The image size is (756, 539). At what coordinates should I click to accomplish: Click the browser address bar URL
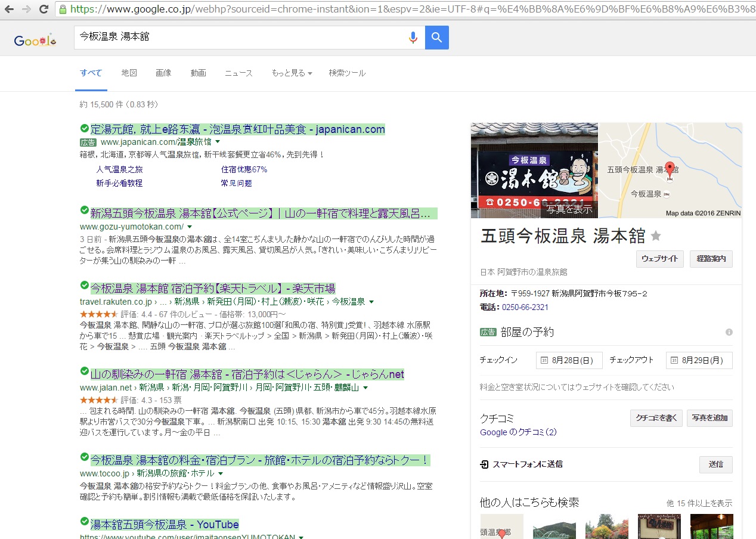(x=411, y=9)
